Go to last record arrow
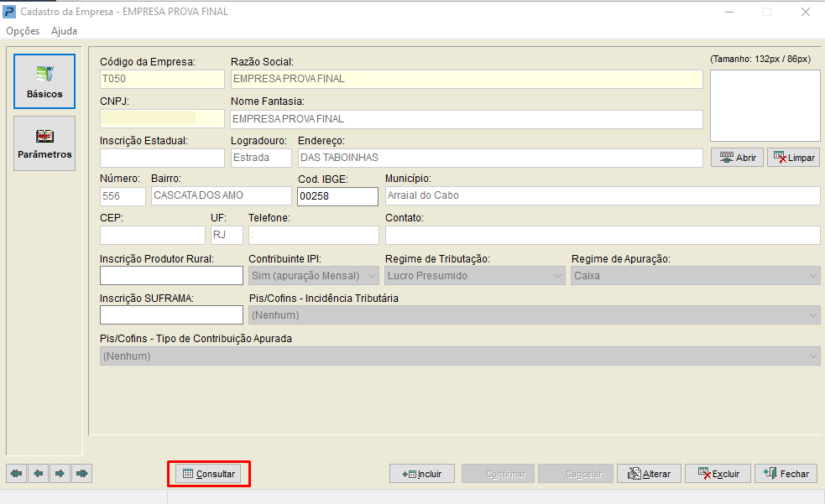 coord(81,474)
